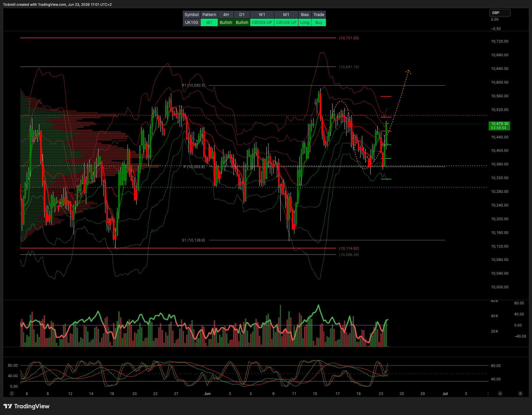The width and height of the screenshot is (532, 415).
Task: Click the 40K volume axis label
Action: coord(494,316)
